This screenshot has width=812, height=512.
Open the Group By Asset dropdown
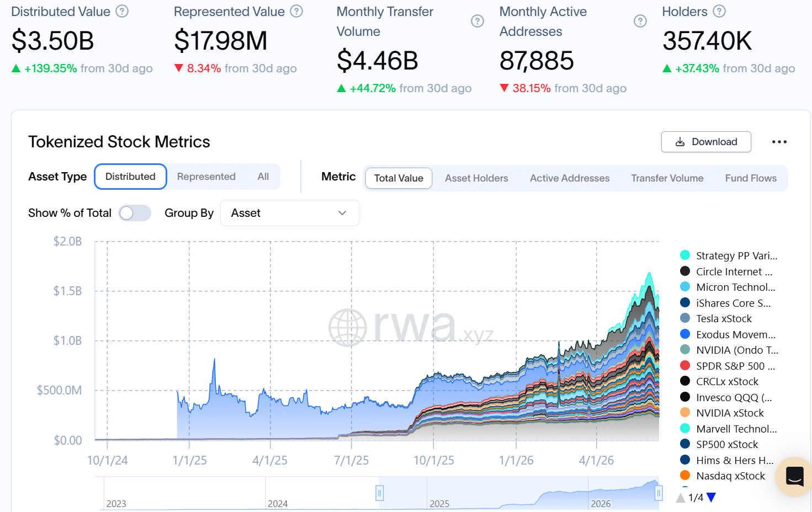pos(289,213)
